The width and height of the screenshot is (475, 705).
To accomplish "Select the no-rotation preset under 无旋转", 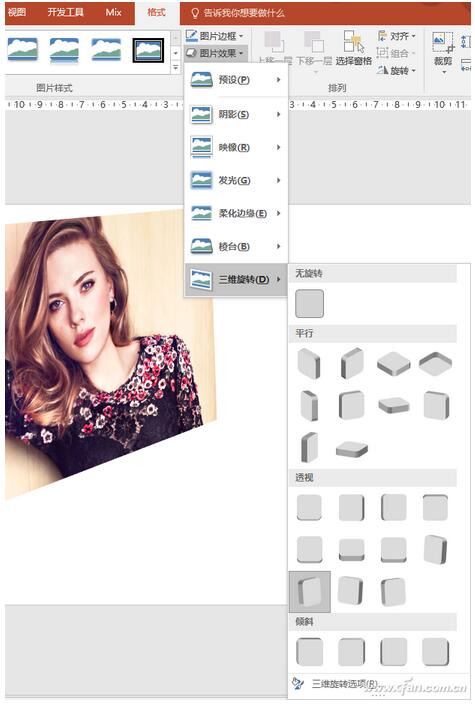I will [x=309, y=303].
